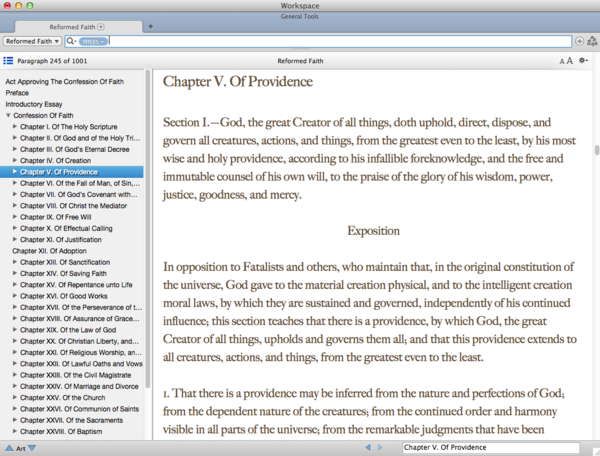Click the General Tools toolbar label
600x456 pixels.
[300, 16]
